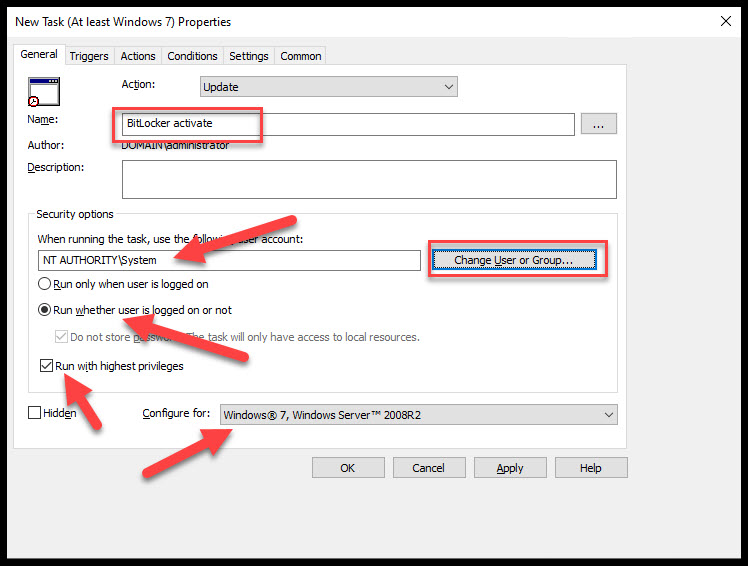Toggle Run with highest privileges checkbox
The height and width of the screenshot is (566, 748).
pyautogui.click(x=46, y=366)
